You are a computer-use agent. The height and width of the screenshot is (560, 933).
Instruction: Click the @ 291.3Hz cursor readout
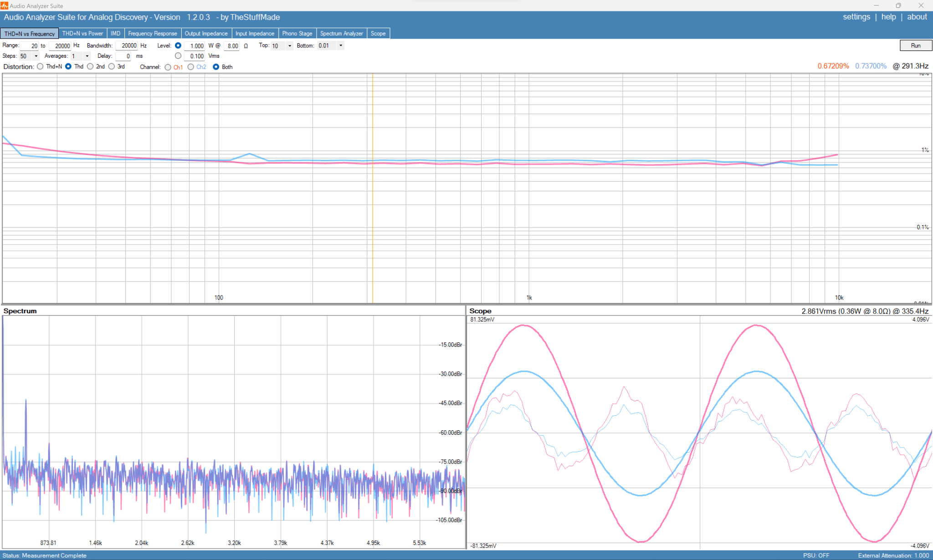(x=910, y=66)
